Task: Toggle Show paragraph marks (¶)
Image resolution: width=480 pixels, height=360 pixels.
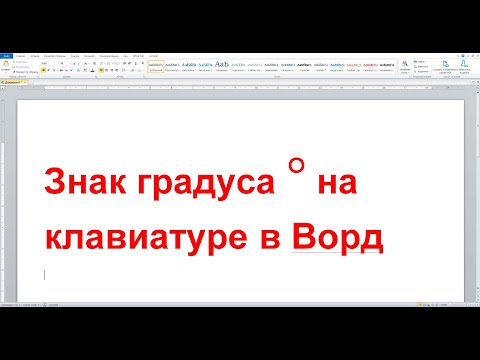Action: point(143,63)
